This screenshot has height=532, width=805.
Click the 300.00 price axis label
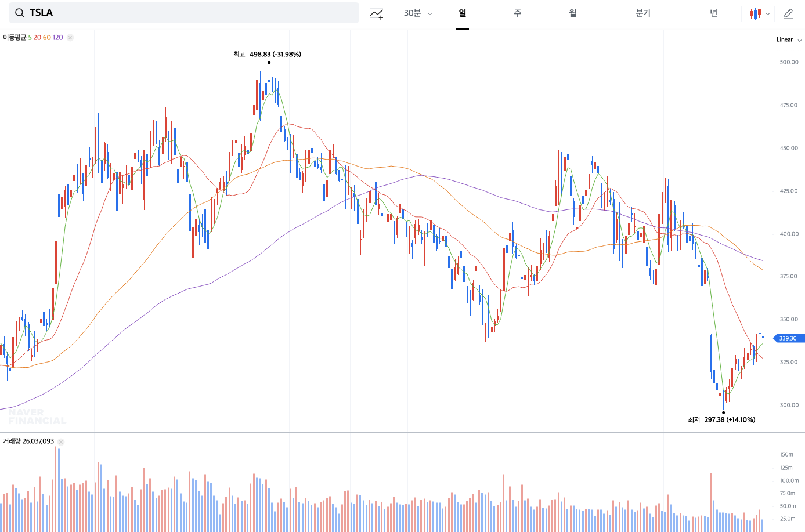(x=789, y=405)
